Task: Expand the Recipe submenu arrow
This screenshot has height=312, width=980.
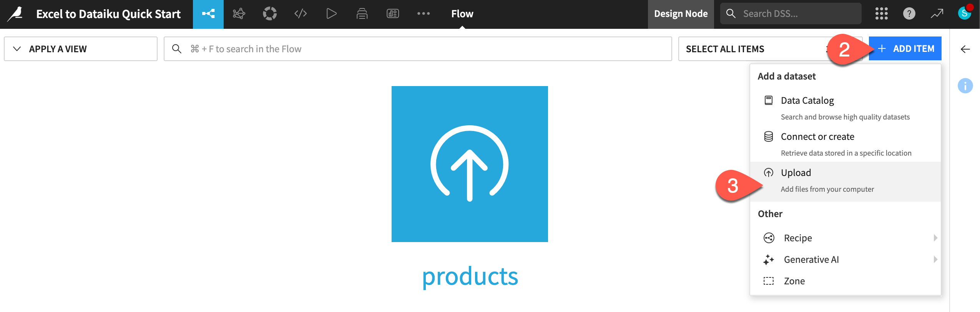Action: 935,238
